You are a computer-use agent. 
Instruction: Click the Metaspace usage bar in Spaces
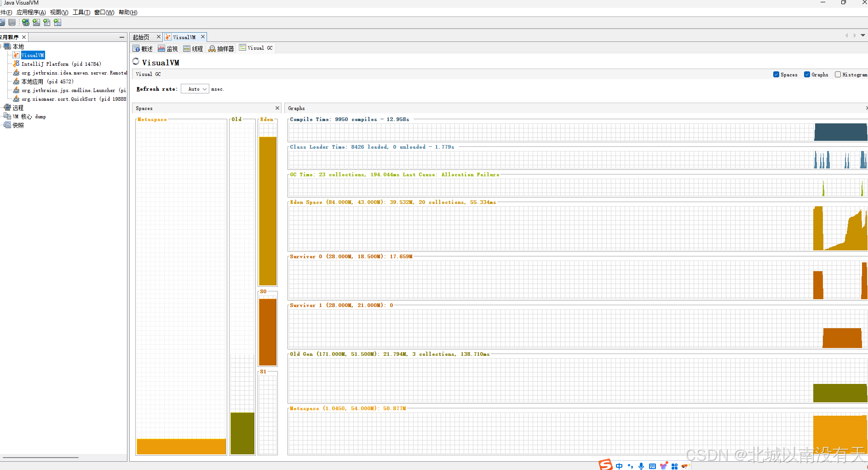181,447
